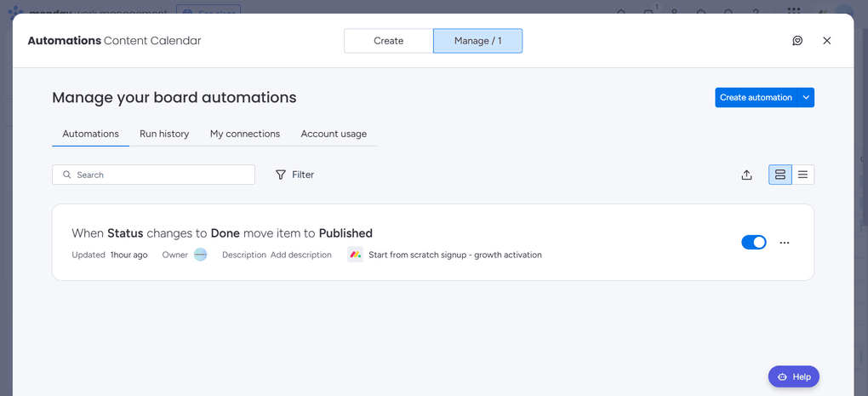Click the monday template logo icon

pos(356,255)
